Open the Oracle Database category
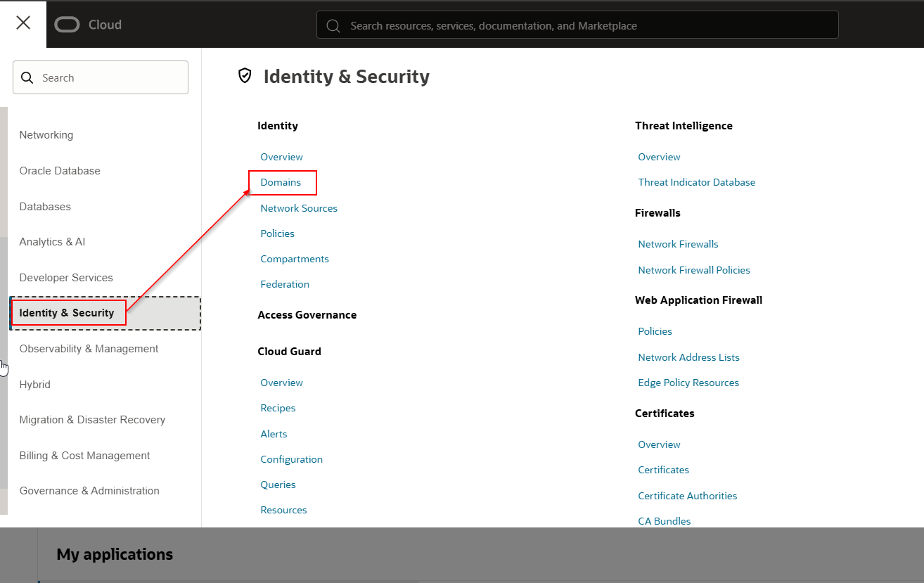Viewport: 924px width, 583px height. pos(60,171)
